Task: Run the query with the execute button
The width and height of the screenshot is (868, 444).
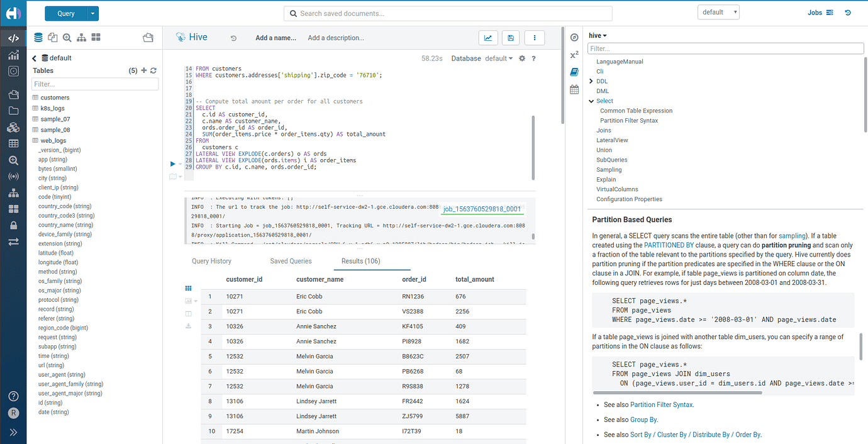Action: 172,164
